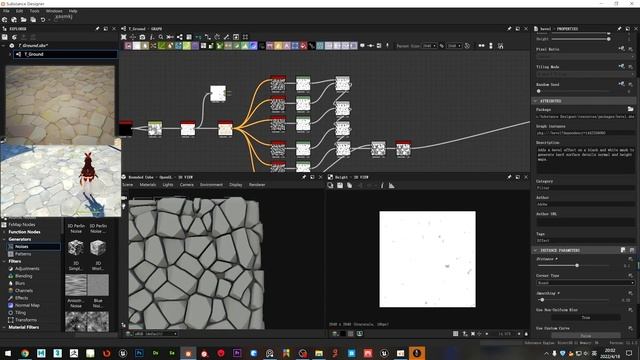Add the green curve node from node bar

(162, 46)
